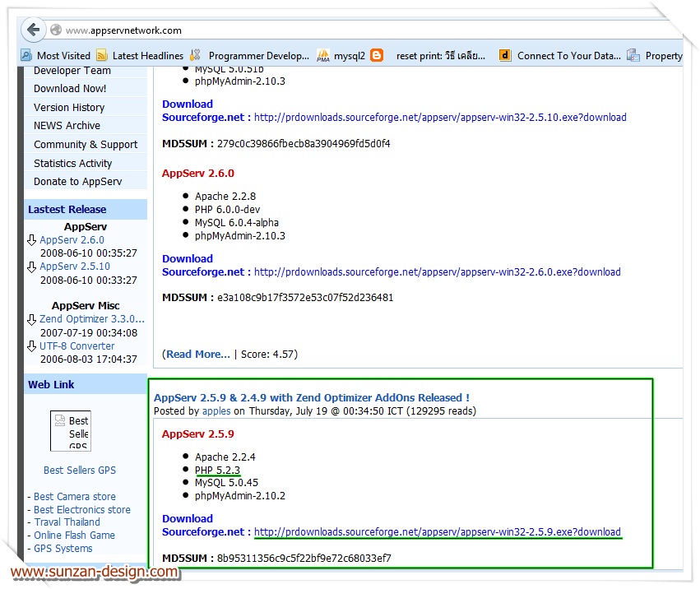Click the orange Blogger bookmark icon

click(x=377, y=55)
